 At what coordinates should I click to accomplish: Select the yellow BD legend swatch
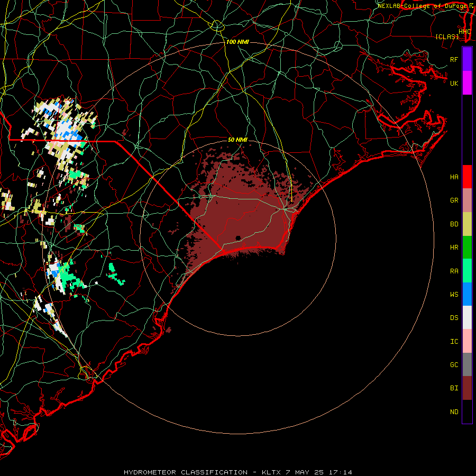[467, 224]
